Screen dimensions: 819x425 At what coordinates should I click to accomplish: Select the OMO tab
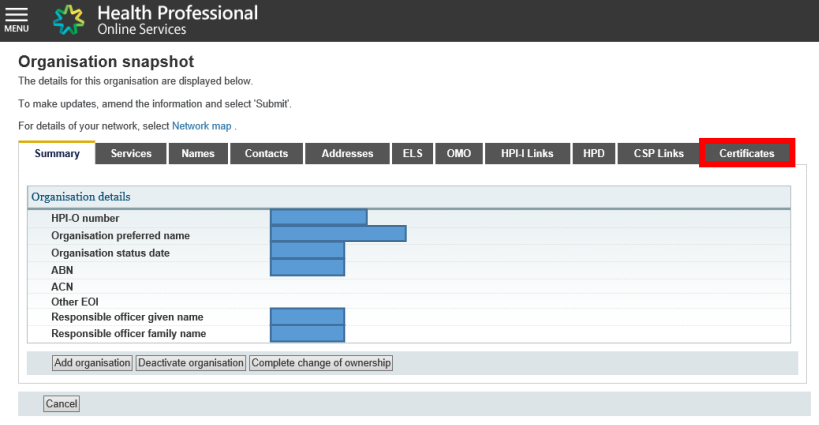tap(458, 153)
